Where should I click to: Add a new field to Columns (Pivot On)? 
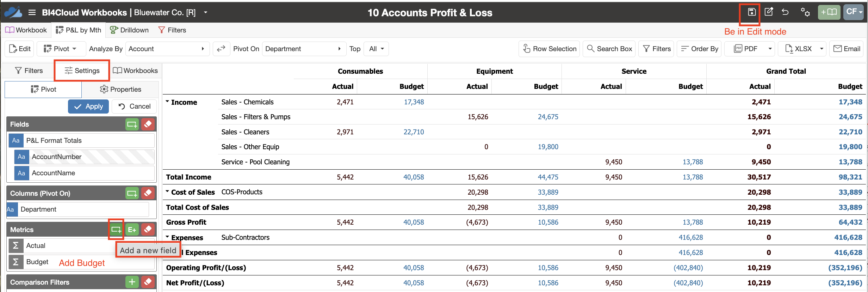[132, 193]
